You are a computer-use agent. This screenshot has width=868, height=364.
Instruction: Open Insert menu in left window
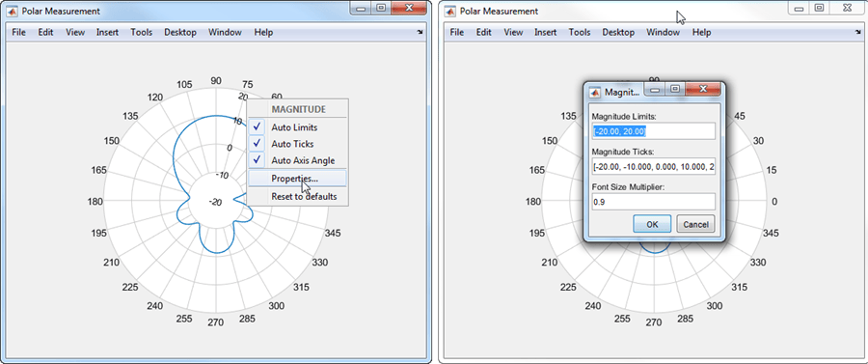coord(107,32)
